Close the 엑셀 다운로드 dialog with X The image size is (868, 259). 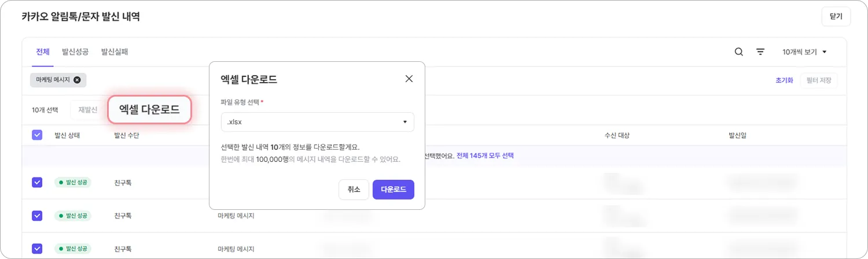pos(409,79)
